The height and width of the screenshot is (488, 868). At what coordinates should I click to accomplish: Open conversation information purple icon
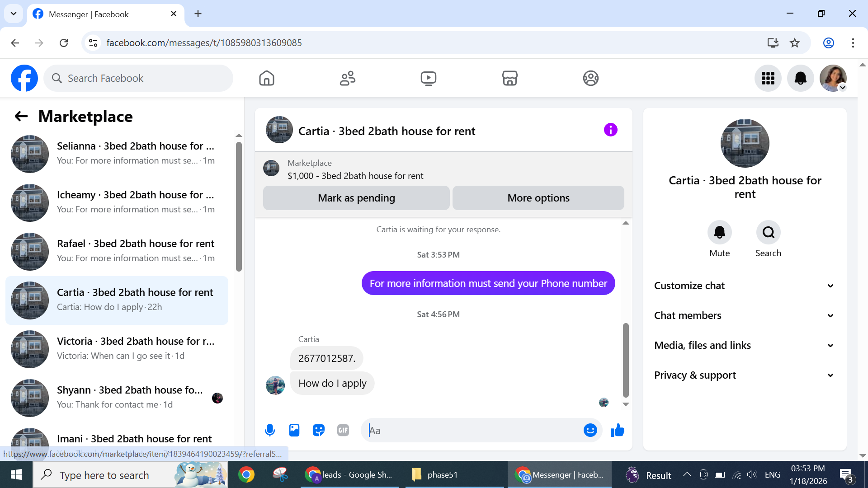pos(610,130)
